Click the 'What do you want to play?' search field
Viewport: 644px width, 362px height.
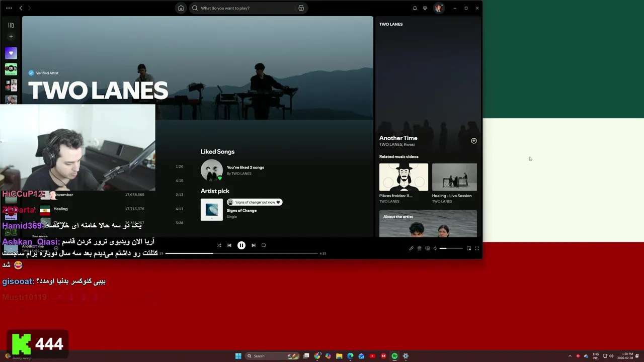coord(242,8)
